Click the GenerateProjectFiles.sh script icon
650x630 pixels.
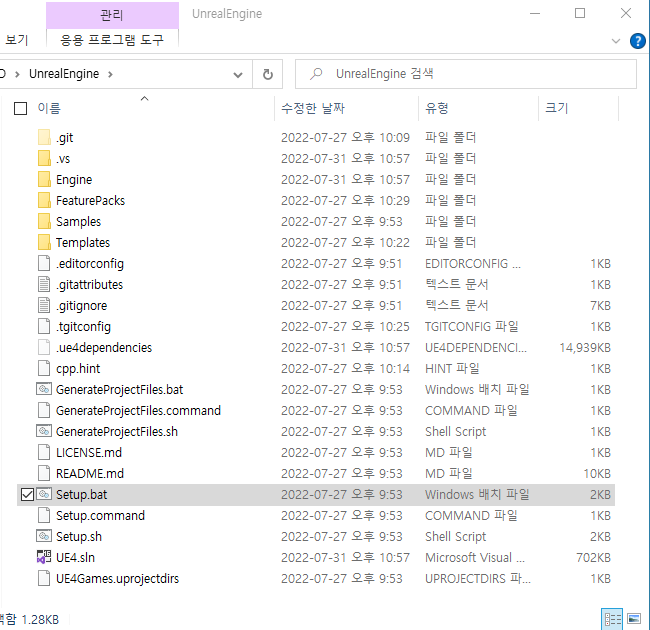[44, 431]
